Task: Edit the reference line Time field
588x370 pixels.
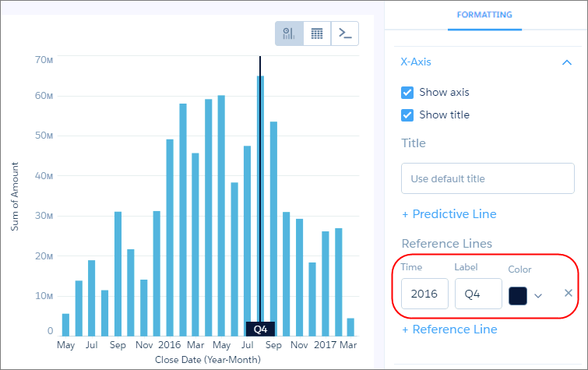Action: [x=424, y=294]
